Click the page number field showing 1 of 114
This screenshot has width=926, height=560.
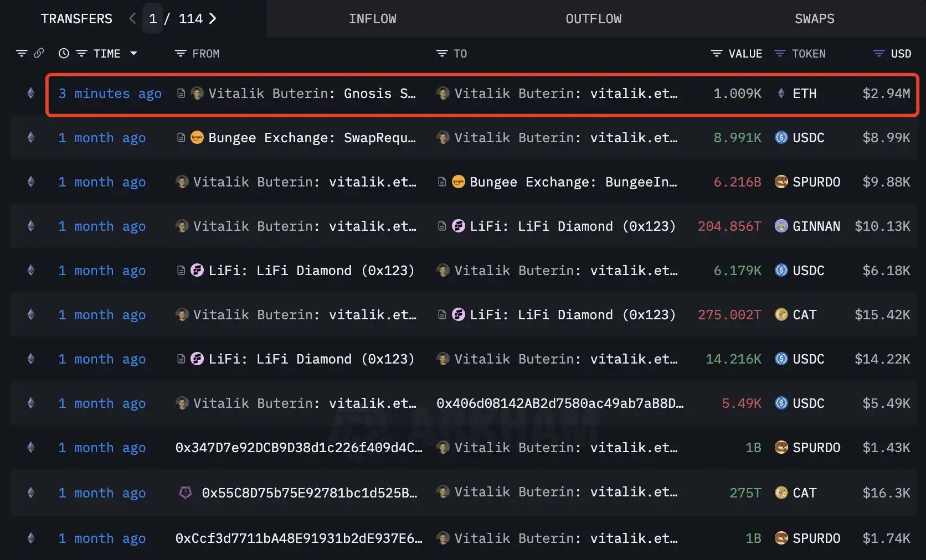[x=153, y=18]
